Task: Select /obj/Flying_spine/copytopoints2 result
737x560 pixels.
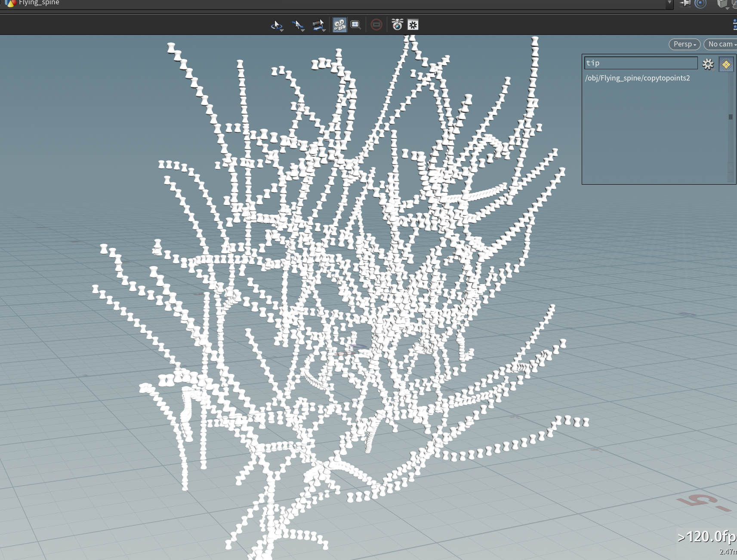Action: (637, 78)
